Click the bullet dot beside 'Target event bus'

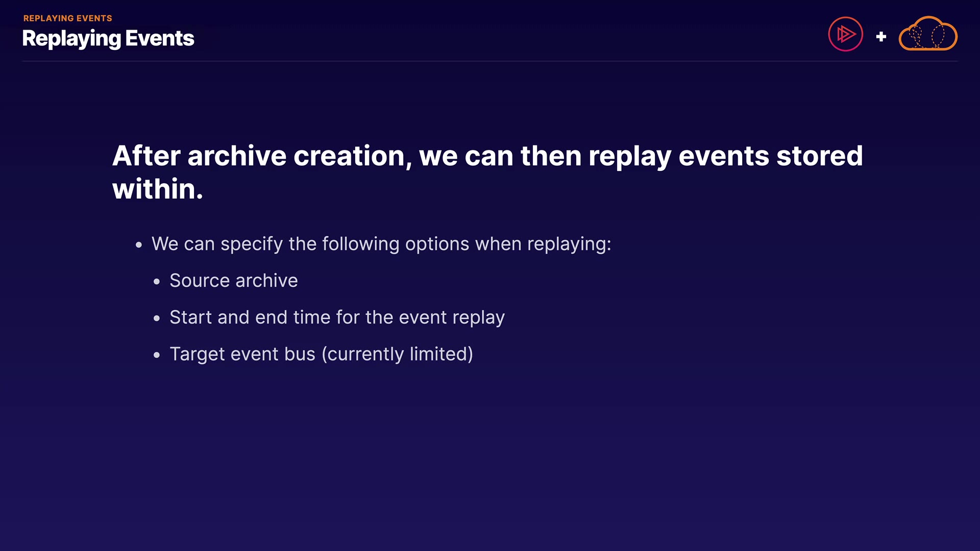[x=157, y=355]
